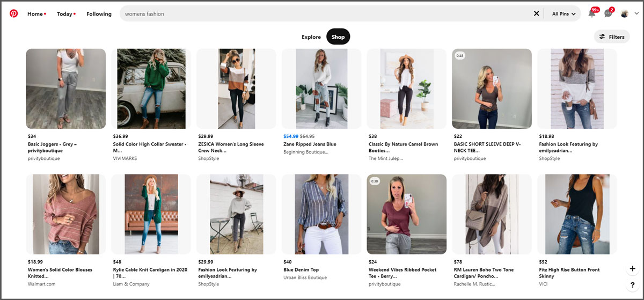Click Walmart.com seller link
644x300 pixels.
tap(41, 284)
